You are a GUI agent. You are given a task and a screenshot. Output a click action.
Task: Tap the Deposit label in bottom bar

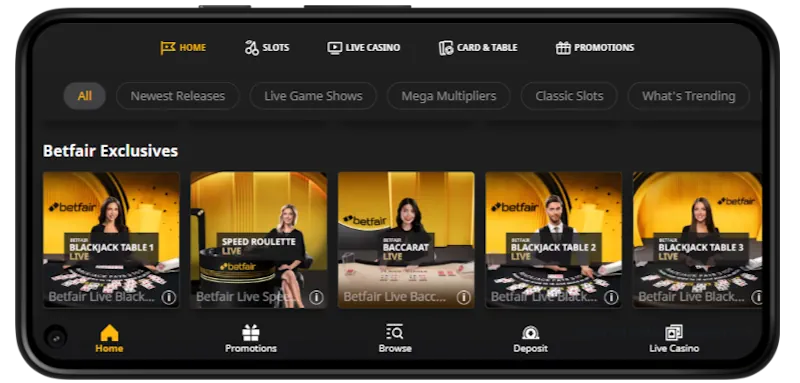coord(531,348)
